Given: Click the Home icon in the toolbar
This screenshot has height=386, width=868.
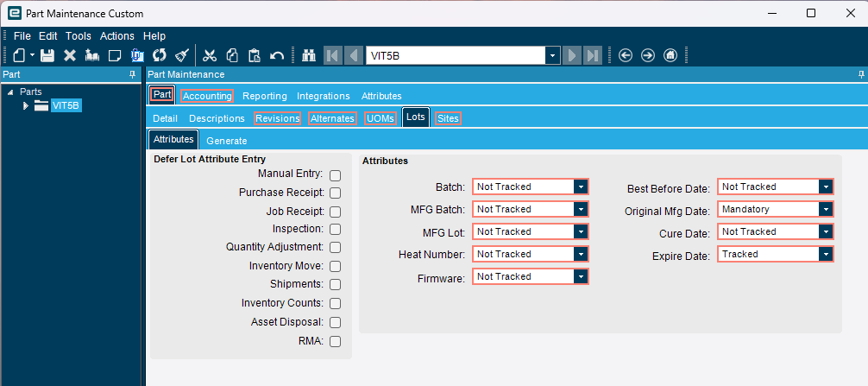Looking at the screenshot, I should coord(670,55).
